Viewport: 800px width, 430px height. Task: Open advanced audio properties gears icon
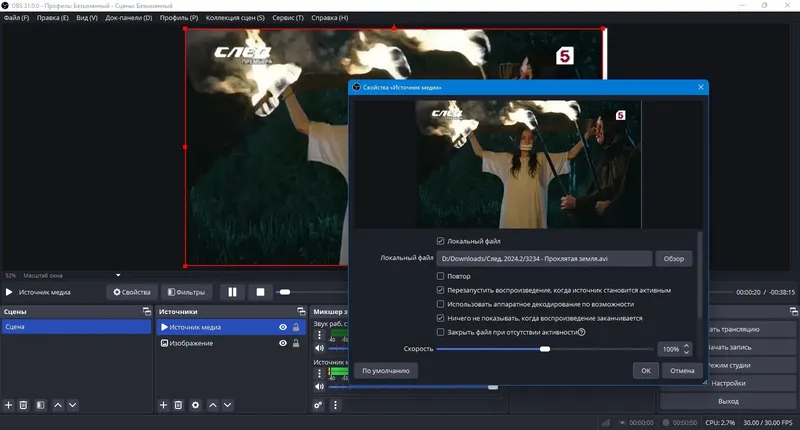[x=318, y=405]
